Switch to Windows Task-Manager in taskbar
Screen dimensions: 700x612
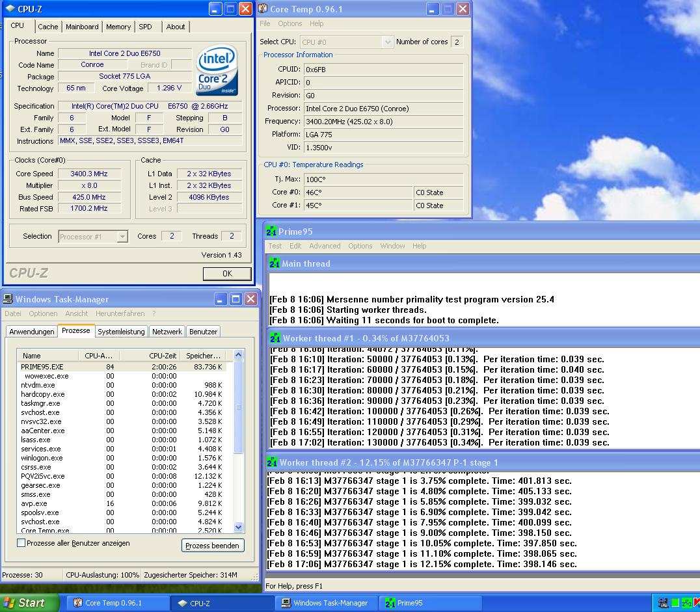[x=327, y=603]
